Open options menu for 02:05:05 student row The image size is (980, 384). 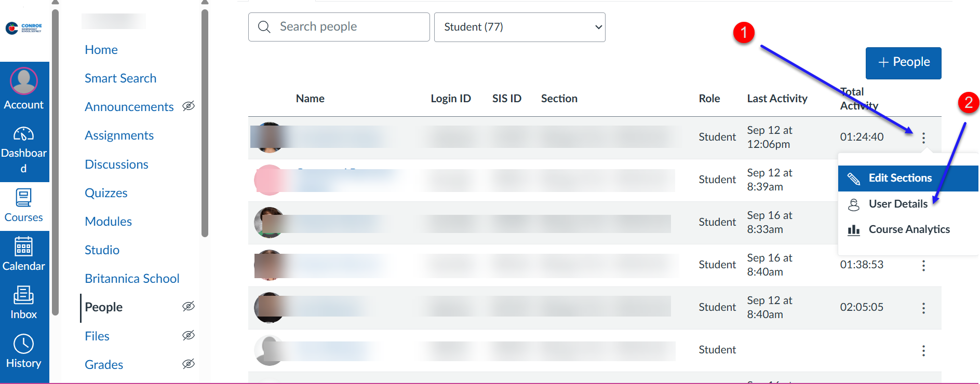click(923, 308)
